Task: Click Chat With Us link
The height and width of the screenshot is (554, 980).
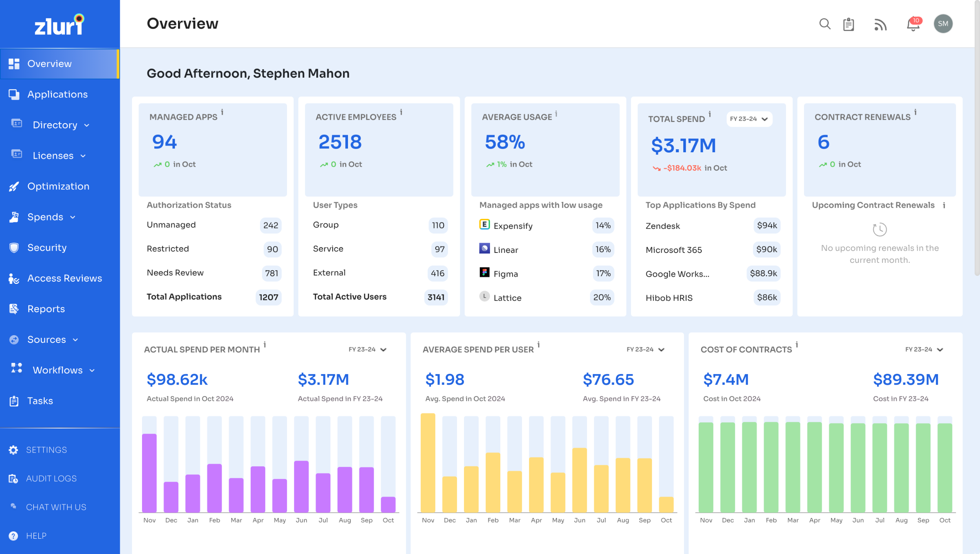Action: (x=56, y=507)
